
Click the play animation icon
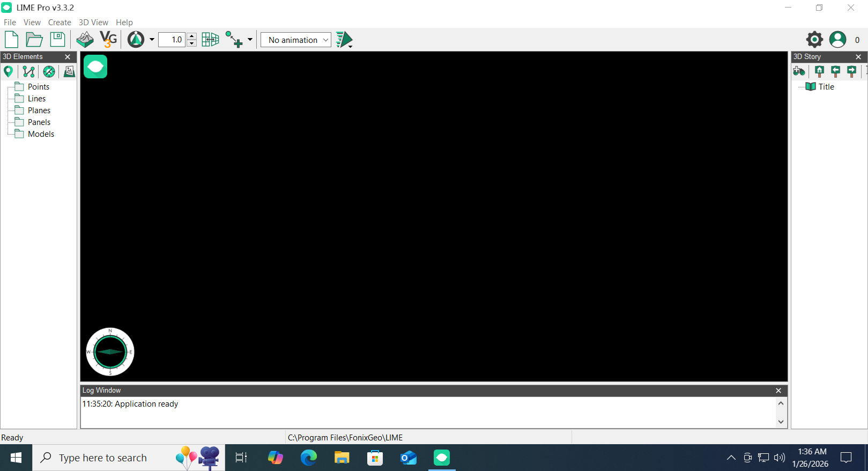[344, 40]
